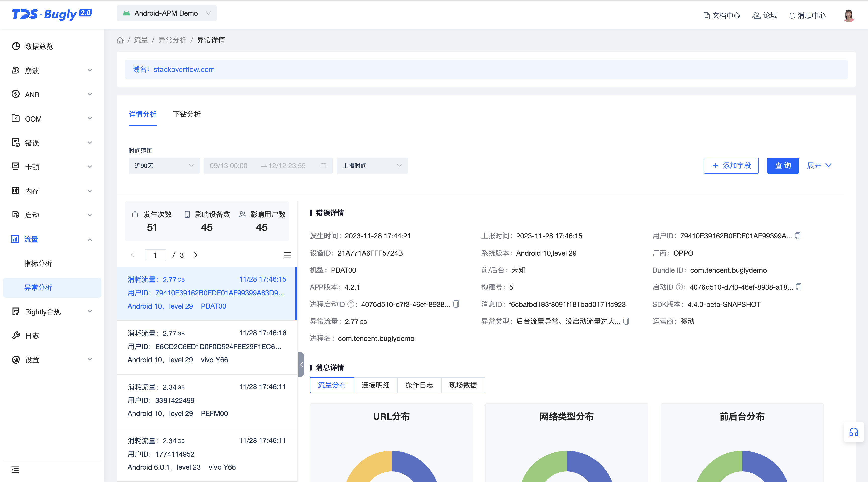The width and height of the screenshot is (868, 482).
Task: Select the 连接明细 tab
Action: [x=376, y=385]
